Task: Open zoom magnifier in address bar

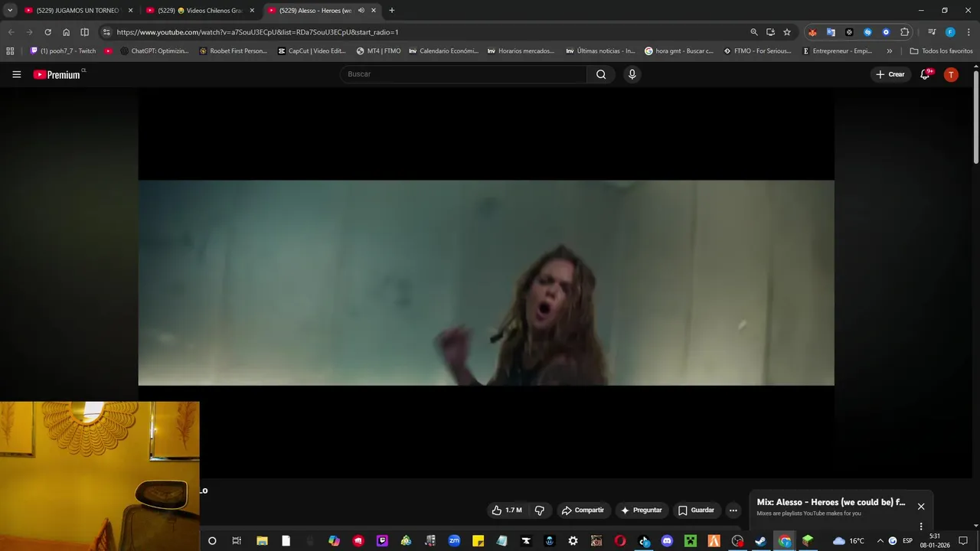Action: (x=754, y=32)
